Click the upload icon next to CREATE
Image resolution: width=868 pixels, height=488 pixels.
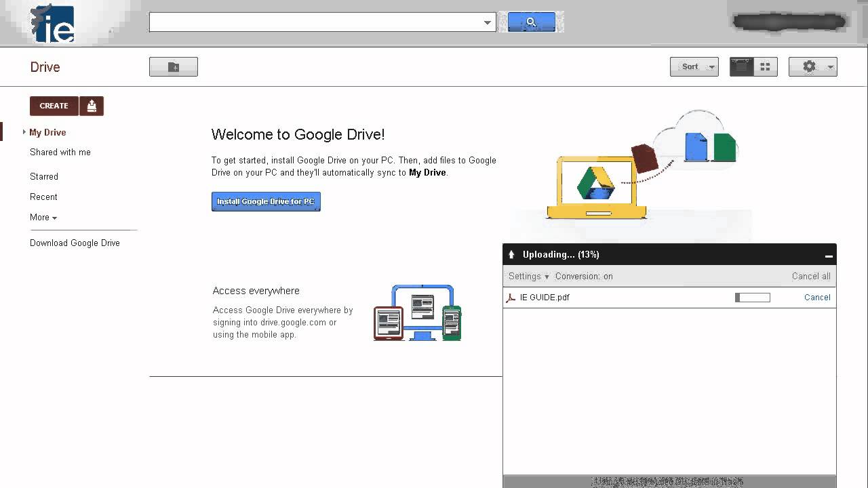(x=92, y=106)
